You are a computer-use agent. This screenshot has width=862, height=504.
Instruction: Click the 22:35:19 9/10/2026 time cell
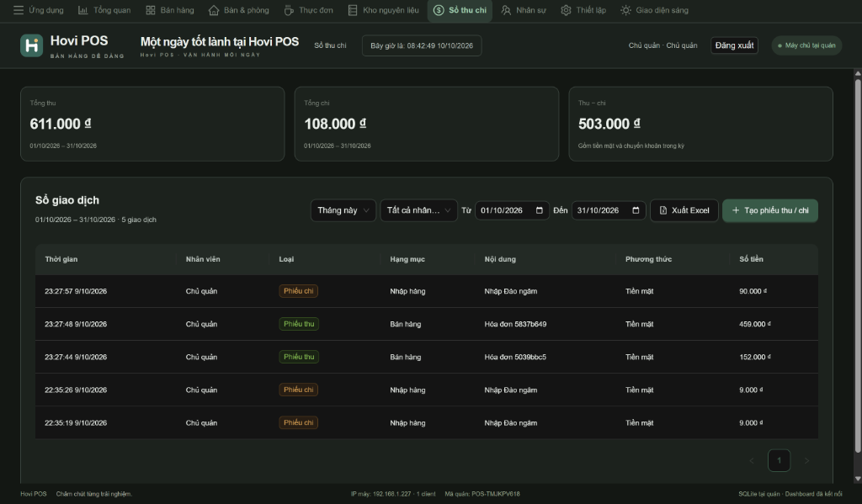click(76, 423)
